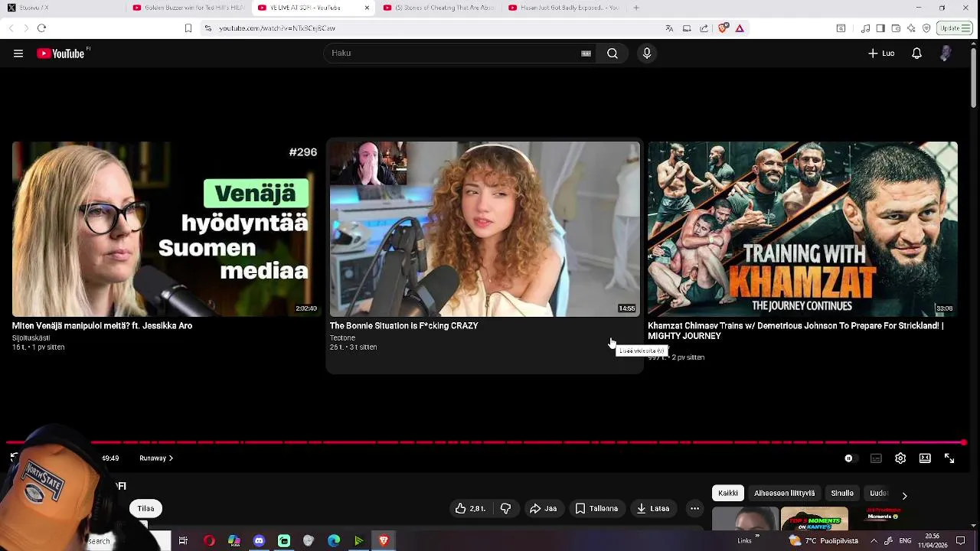
Task: Click the Tilaa subscribe button
Action: (145, 509)
